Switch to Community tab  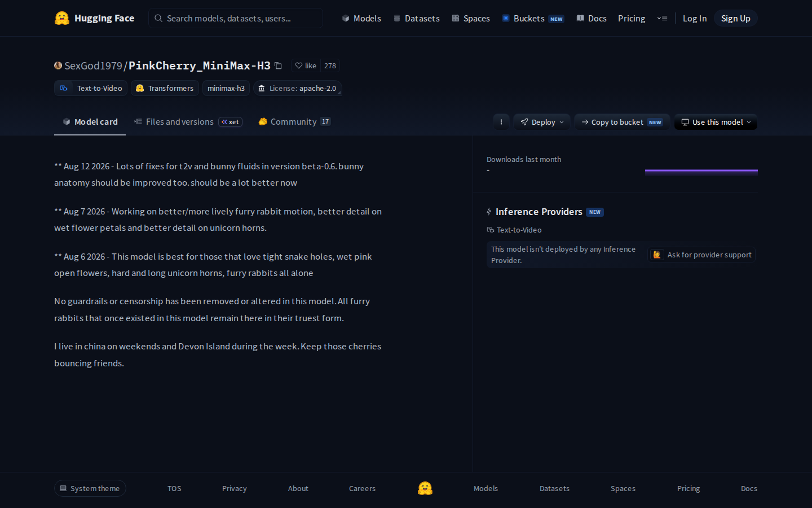(x=294, y=121)
